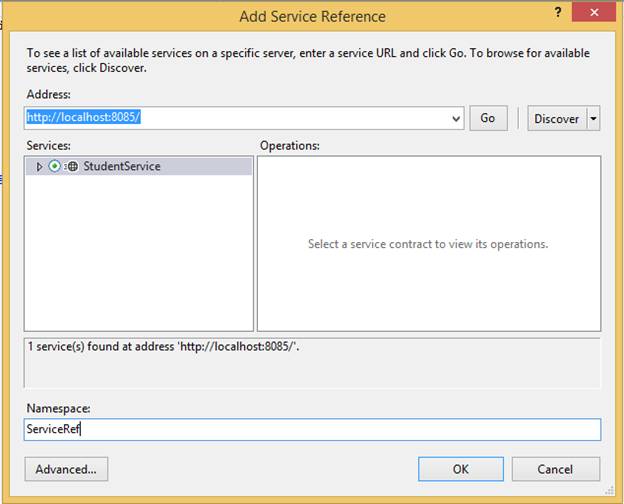Click the green service status icon
Screen dimensions: 624x504
[54, 167]
